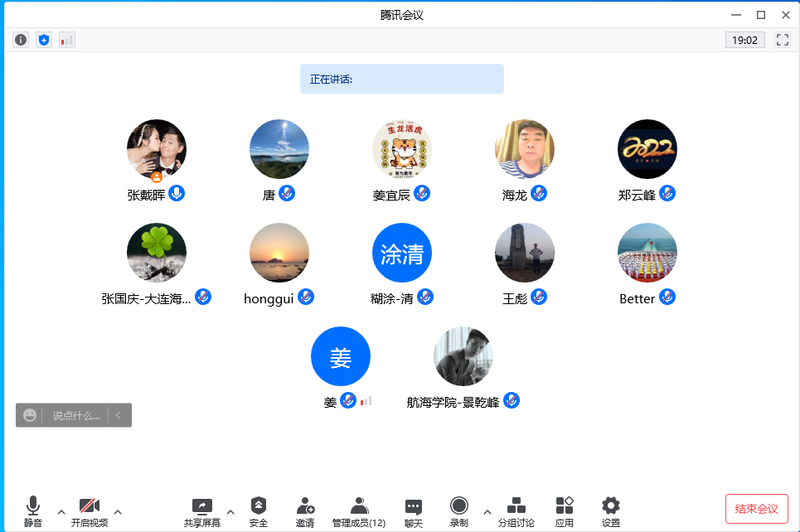Image resolution: width=800 pixels, height=532 pixels.
Task: Expand share options arrow beside 共享屏幕
Action: coord(230,511)
